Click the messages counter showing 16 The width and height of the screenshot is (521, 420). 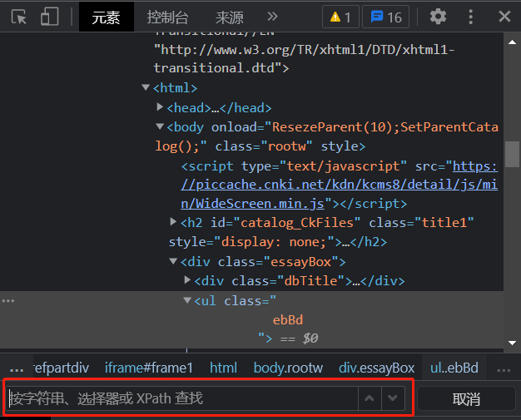pos(385,17)
